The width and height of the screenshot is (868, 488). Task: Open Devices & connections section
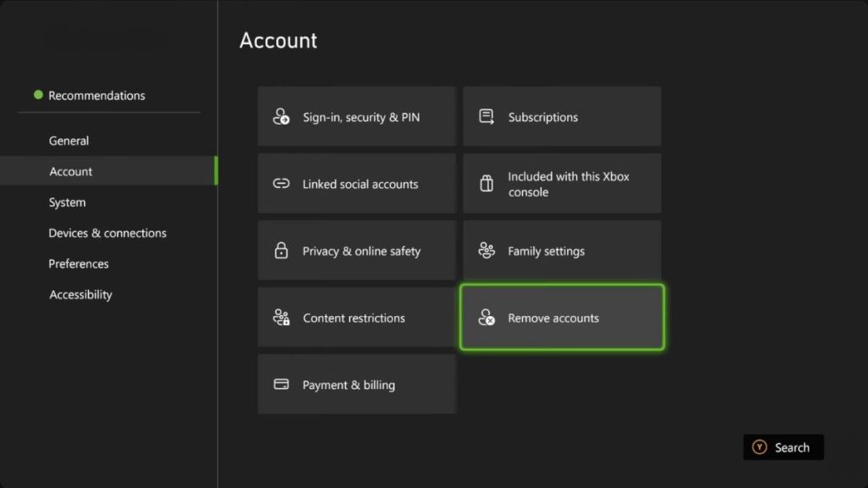pos(108,233)
